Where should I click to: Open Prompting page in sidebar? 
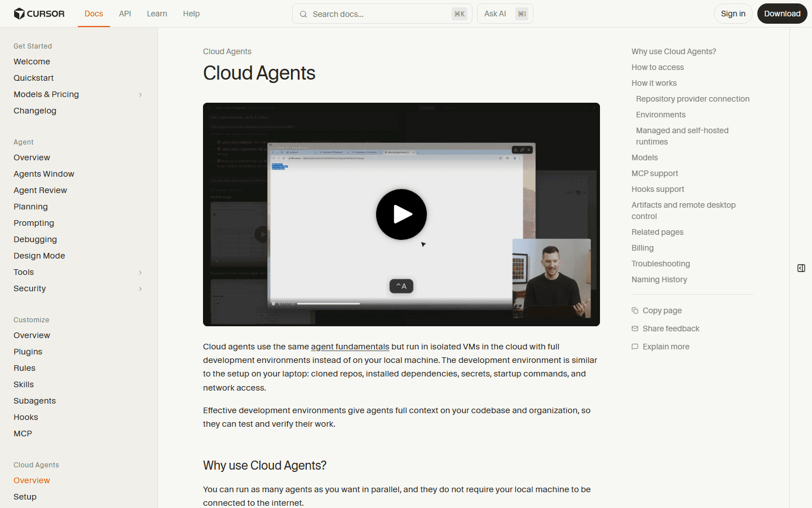point(34,223)
